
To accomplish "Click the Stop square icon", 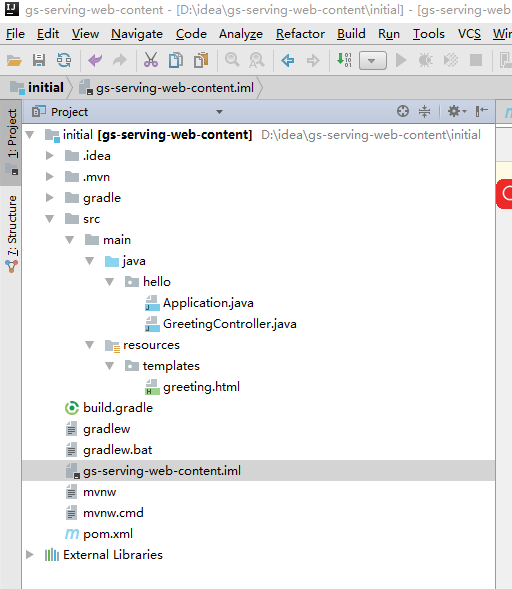I will pos(476,60).
